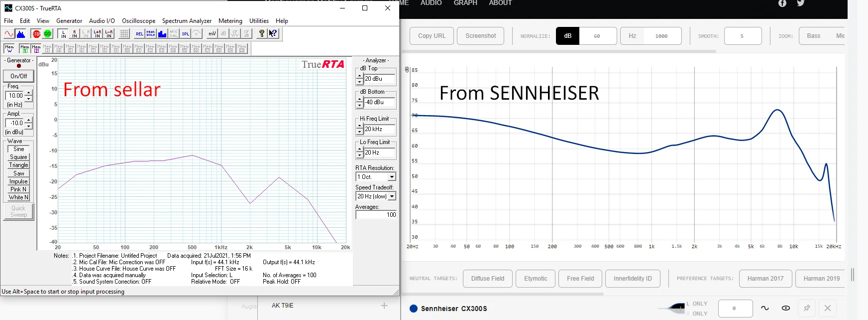Viewport: 868px width, 320px height.
Task: Adjust the dB Top spinner arrows
Action: pos(360,79)
